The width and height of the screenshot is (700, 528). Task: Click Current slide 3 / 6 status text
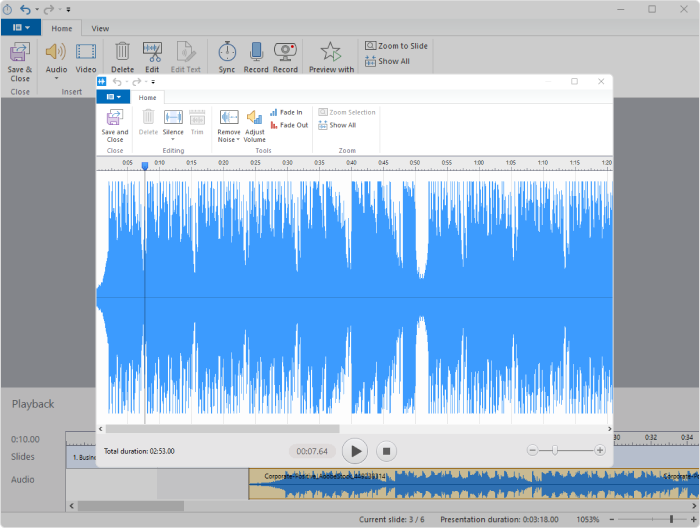pos(392,520)
